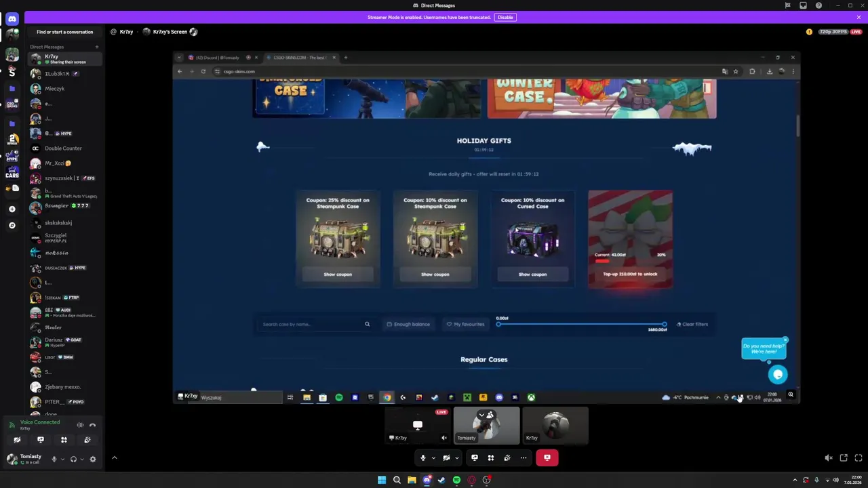
Task: Select Kr7xy live stream thumbnail
Action: pyautogui.click(x=418, y=426)
